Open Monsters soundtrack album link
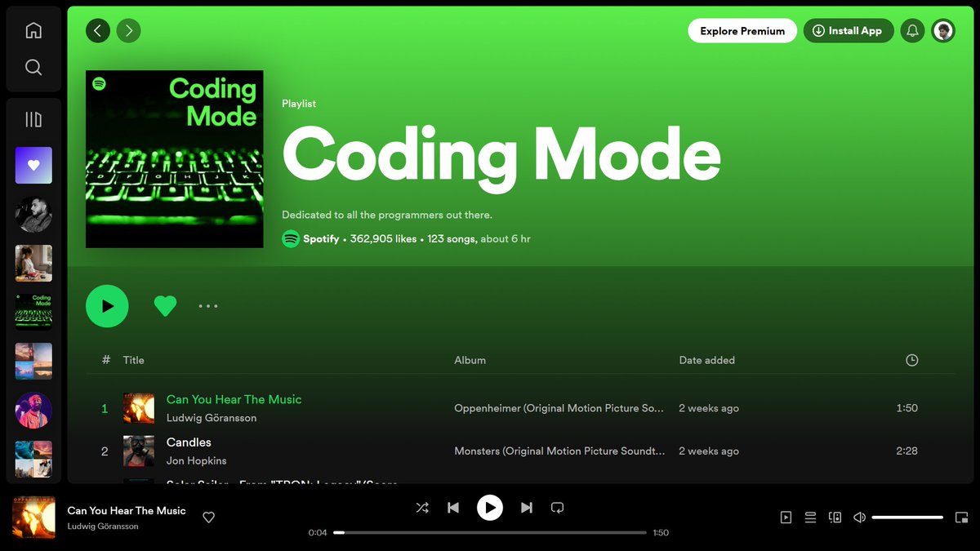Viewport: 980px width, 551px height. [559, 451]
